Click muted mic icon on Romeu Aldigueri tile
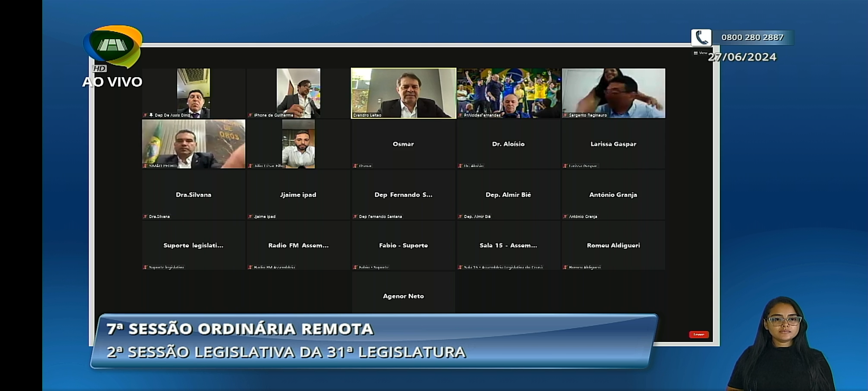 coord(565,267)
